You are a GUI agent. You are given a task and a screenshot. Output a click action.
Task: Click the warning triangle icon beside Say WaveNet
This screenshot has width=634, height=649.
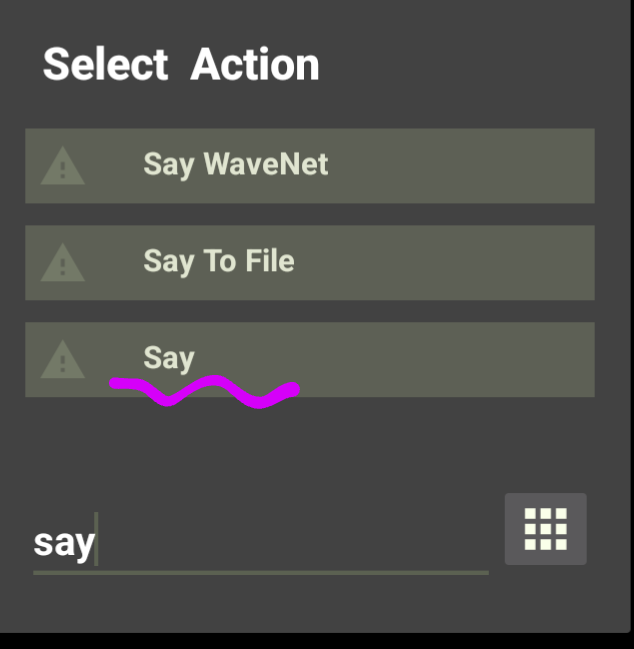tap(62, 166)
